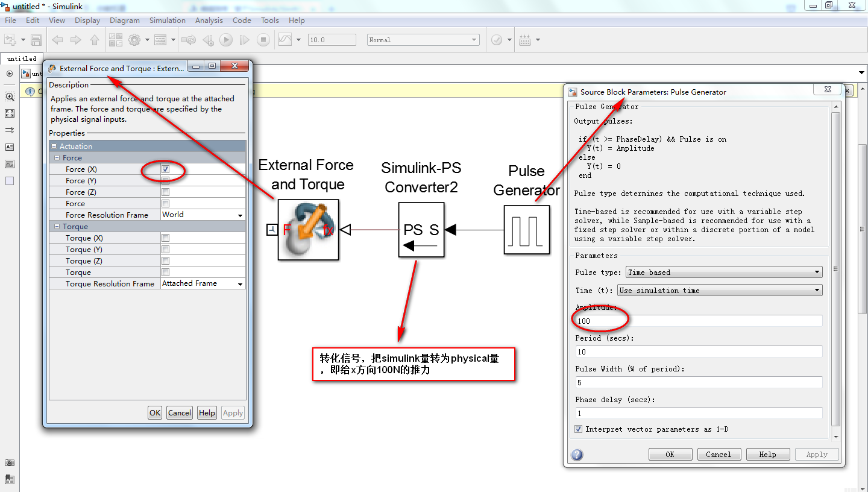
Task: Select the Area box tool in palette
Action: [x=10, y=181]
